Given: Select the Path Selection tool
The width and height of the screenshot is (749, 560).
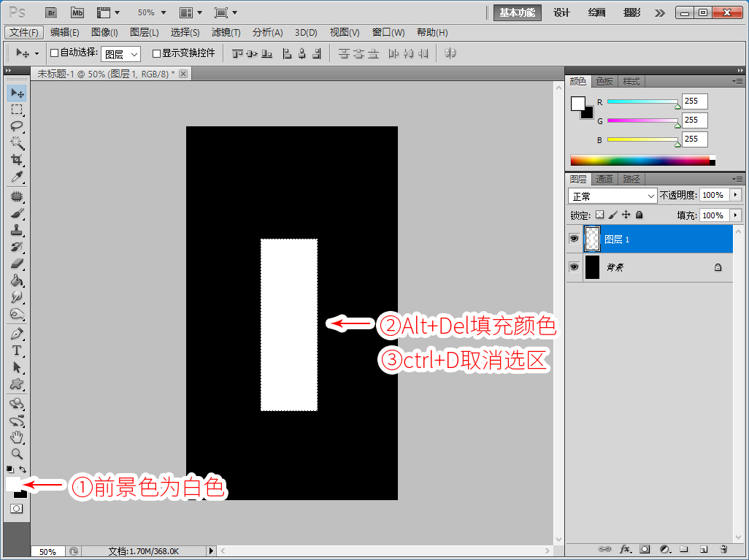Looking at the screenshot, I should [17, 367].
